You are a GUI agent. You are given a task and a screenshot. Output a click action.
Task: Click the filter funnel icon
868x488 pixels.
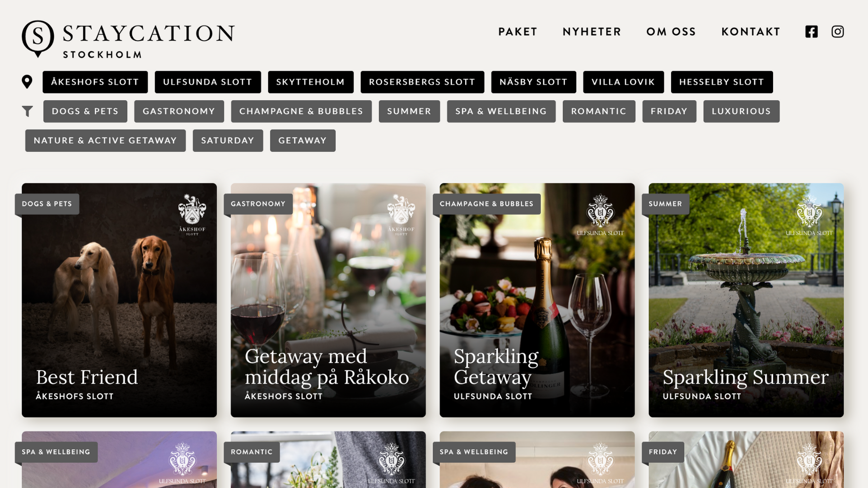[28, 111]
